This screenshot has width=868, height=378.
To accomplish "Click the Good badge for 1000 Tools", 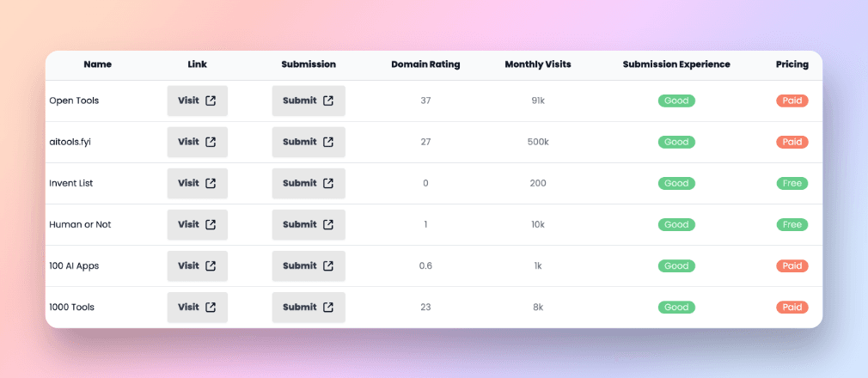I will pos(676,308).
